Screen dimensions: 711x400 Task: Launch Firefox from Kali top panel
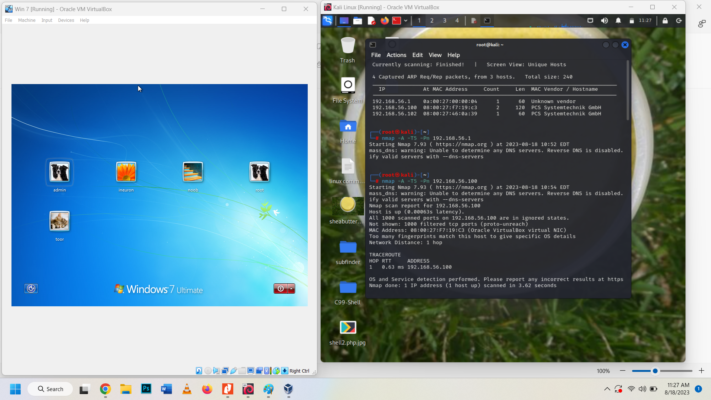point(385,20)
